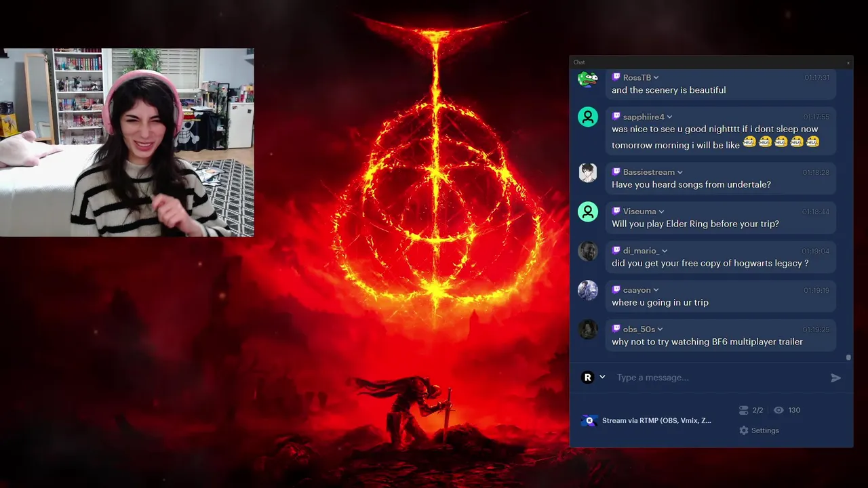Screen dimensions: 868x488
Task: Click the Twitch badge beside Bassiestream
Action: (616, 172)
